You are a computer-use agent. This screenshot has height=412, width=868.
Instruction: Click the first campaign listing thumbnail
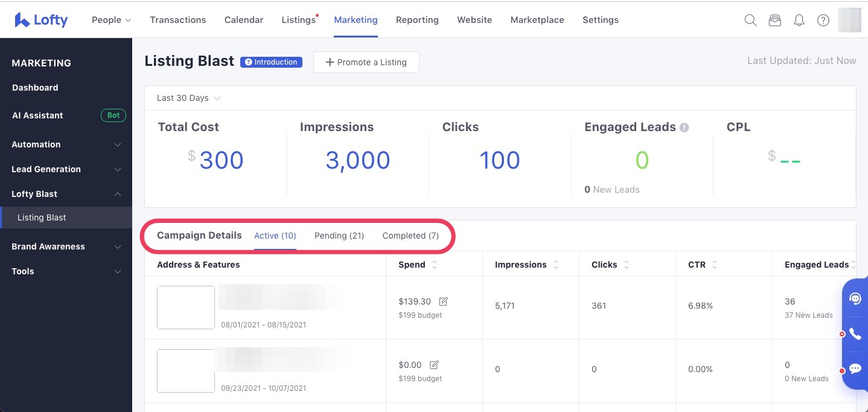[186, 307]
